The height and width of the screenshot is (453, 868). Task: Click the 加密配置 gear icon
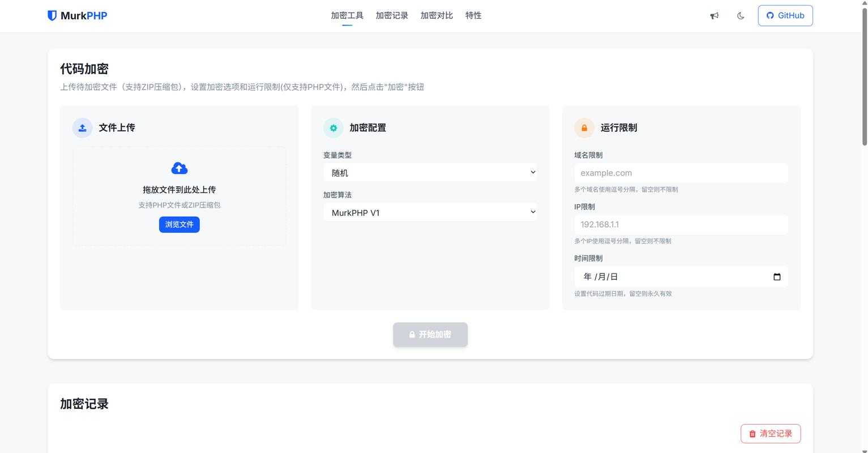333,128
